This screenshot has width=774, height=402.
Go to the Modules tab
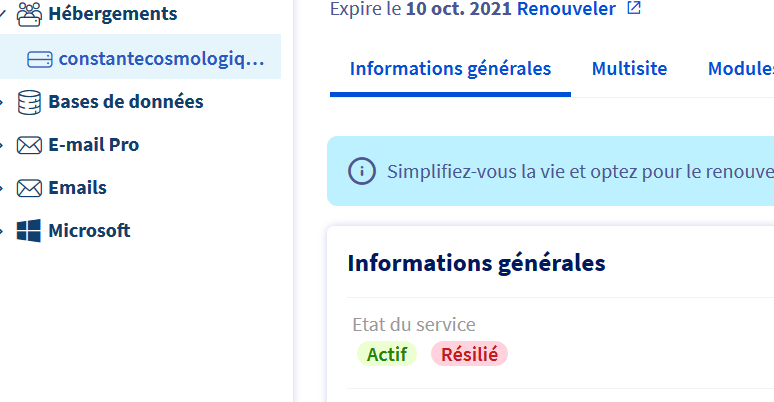tap(740, 69)
